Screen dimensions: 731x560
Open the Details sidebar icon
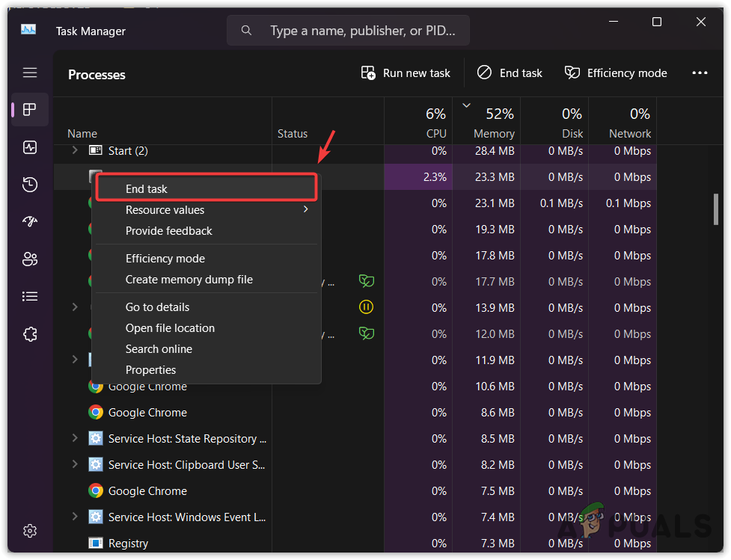[30, 296]
